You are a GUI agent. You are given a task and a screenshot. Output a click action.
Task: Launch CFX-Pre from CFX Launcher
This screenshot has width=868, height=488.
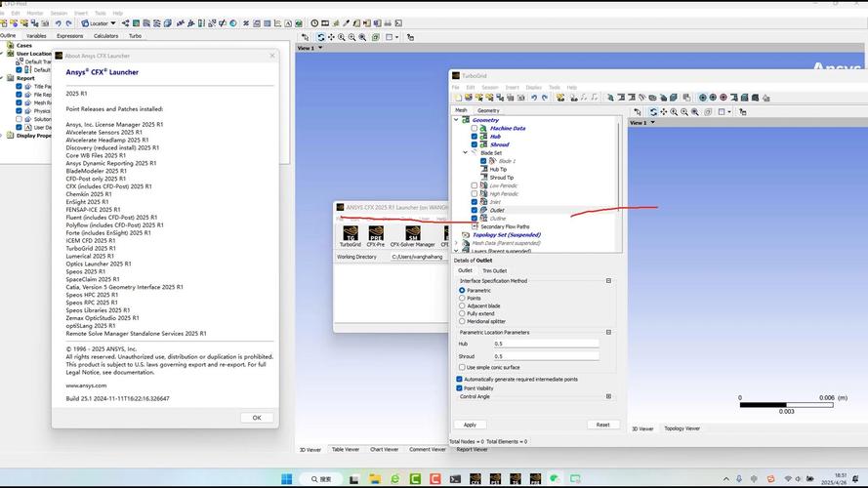tap(375, 235)
